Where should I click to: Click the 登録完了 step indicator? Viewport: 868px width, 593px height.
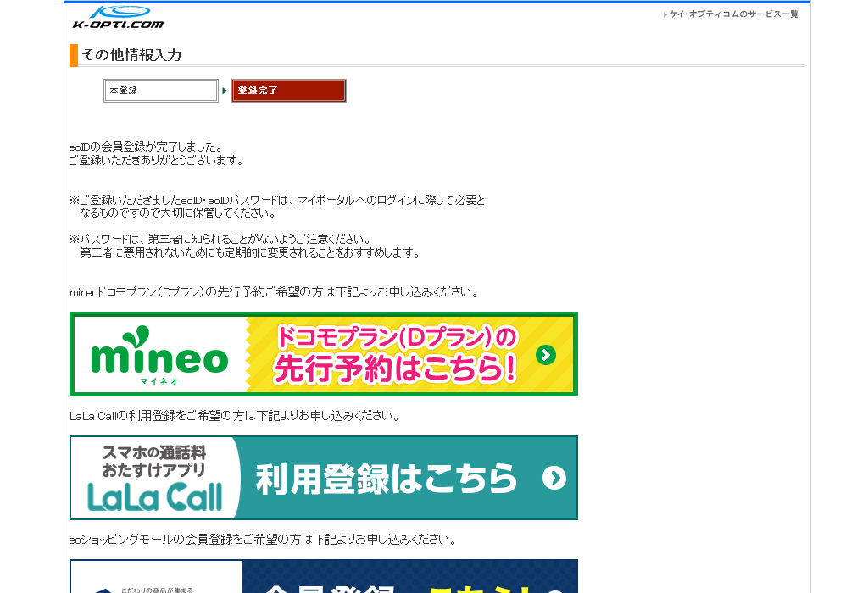[289, 91]
